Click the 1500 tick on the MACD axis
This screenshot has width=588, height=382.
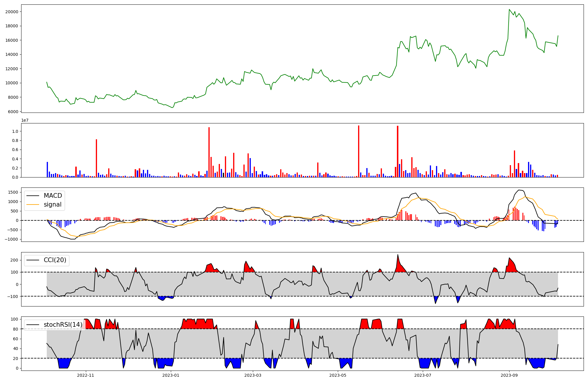click(x=13, y=192)
